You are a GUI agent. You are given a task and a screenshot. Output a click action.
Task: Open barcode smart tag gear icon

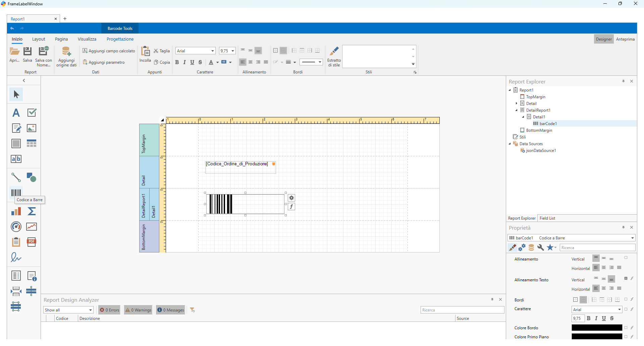tap(291, 198)
